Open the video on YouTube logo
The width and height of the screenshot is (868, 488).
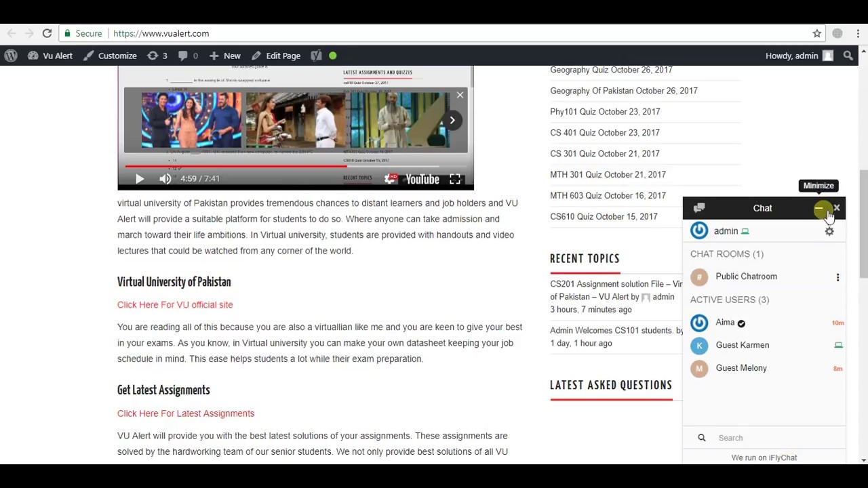(422, 179)
